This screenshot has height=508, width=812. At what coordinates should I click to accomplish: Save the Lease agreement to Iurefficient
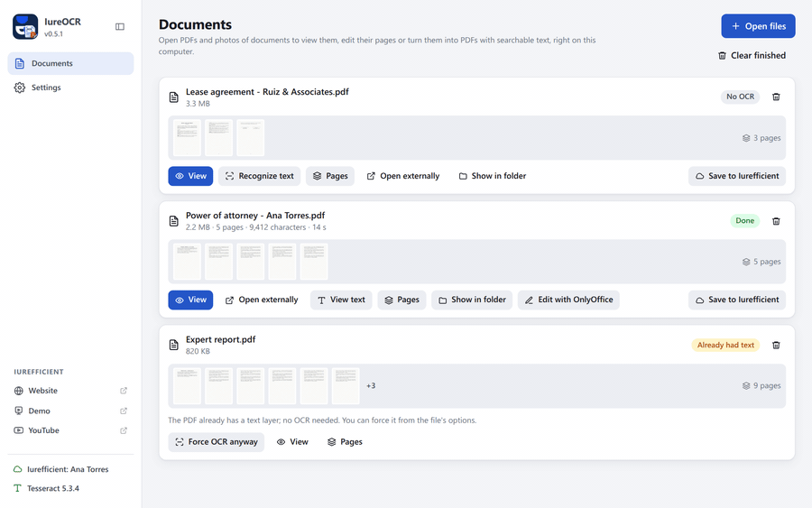(x=737, y=176)
